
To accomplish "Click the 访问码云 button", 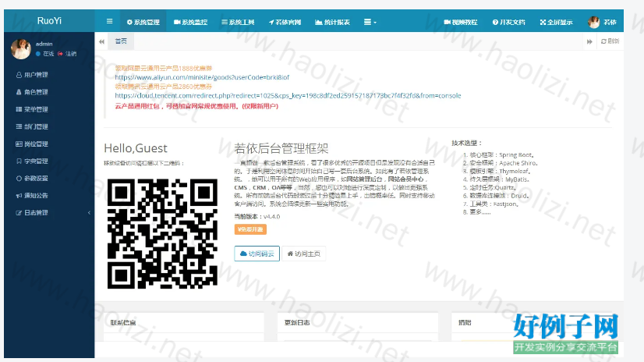I will tap(257, 254).
